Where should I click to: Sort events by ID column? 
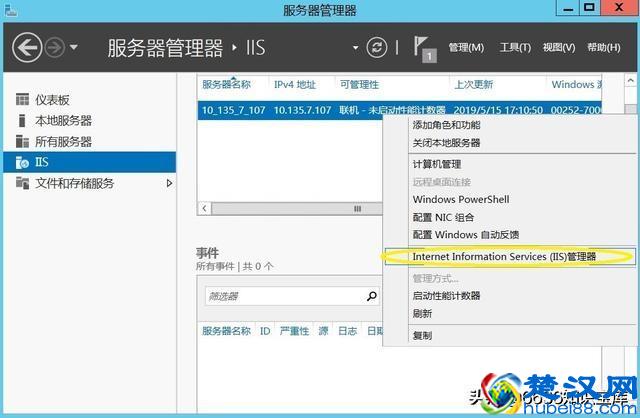pyautogui.click(x=265, y=331)
